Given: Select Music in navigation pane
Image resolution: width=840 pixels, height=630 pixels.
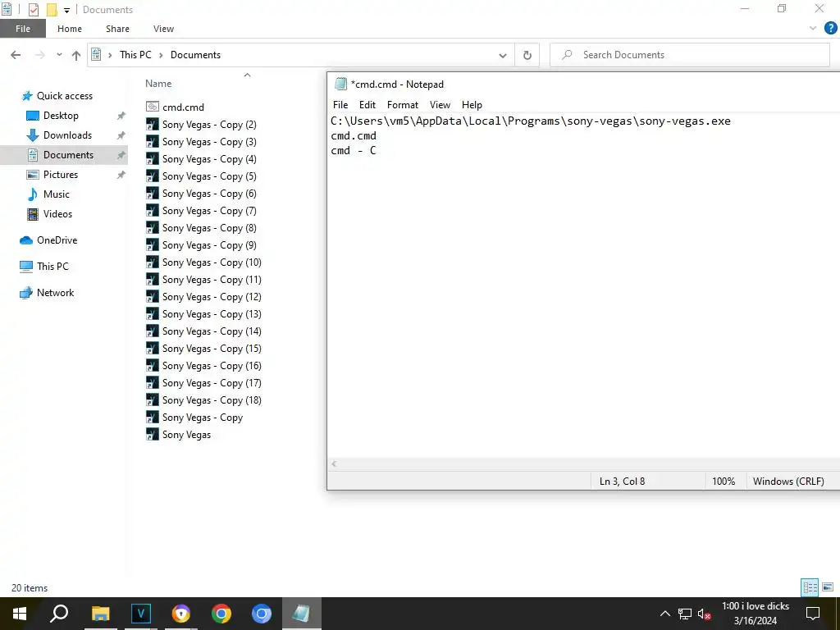Looking at the screenshot, I should tap(57, 194).
